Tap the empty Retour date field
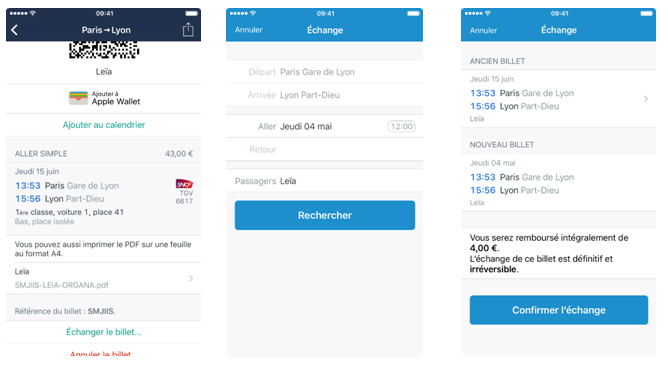668x379 pixels. 325,149
